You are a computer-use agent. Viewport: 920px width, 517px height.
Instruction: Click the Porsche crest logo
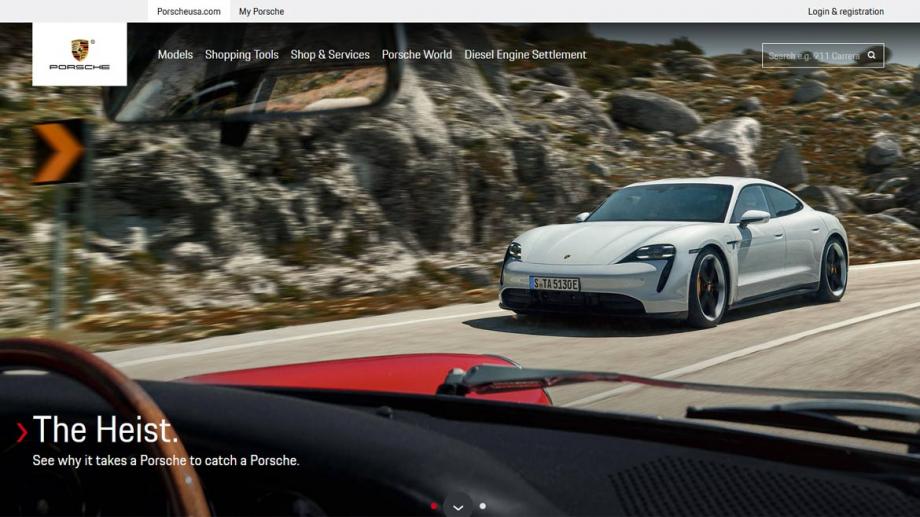click(79, 54)
